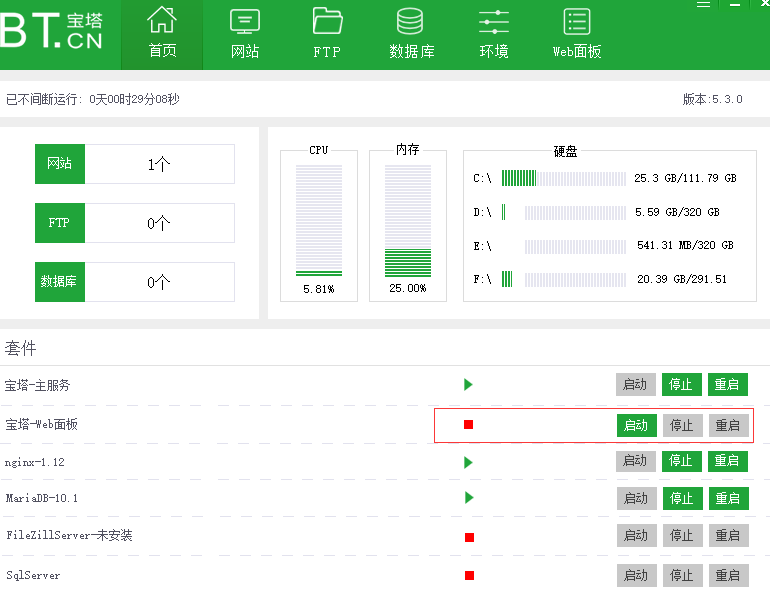Click the running status icon for MariaDB-10.1
This screenshot has width=770, height=593.
[469, 498]
